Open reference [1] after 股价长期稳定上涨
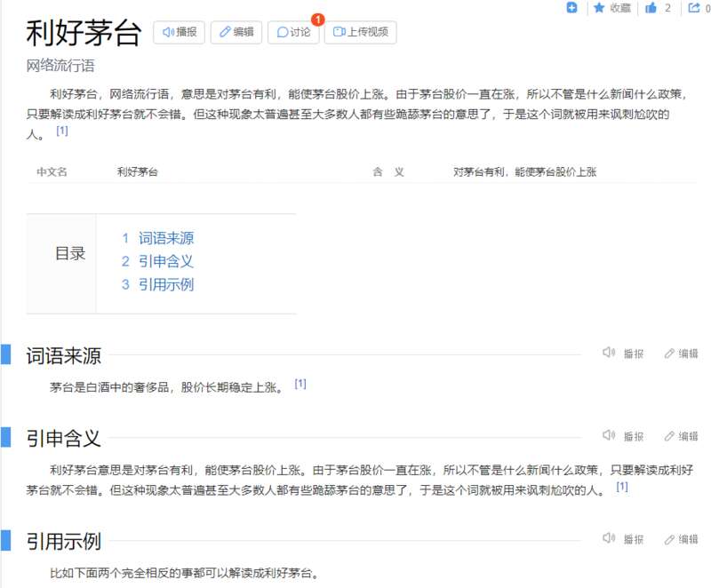 coord(300,384)
